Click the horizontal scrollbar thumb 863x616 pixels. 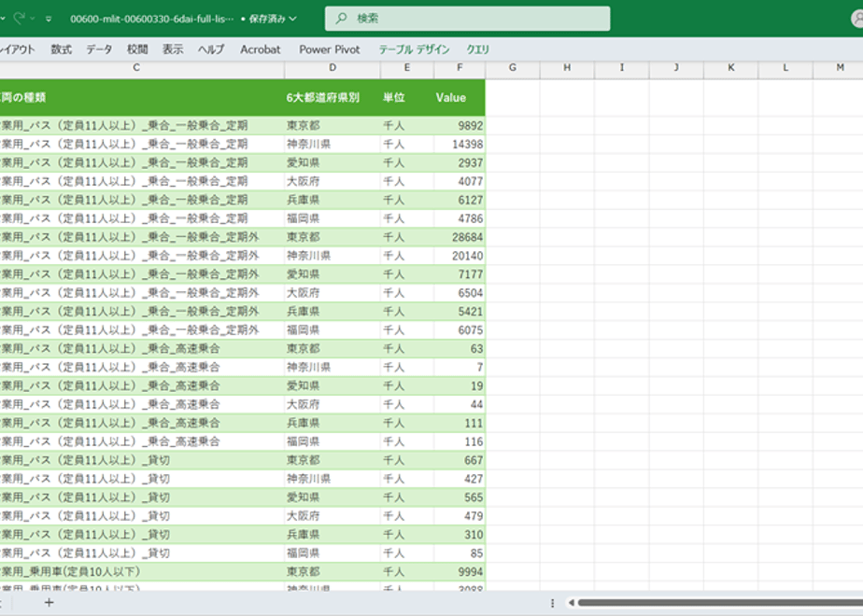pyautogui.click(x=720, y=603)
